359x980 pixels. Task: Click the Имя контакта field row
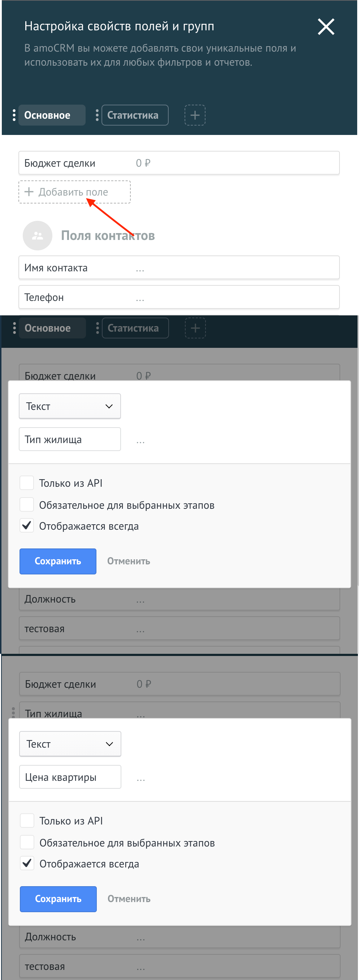(179, 268)
